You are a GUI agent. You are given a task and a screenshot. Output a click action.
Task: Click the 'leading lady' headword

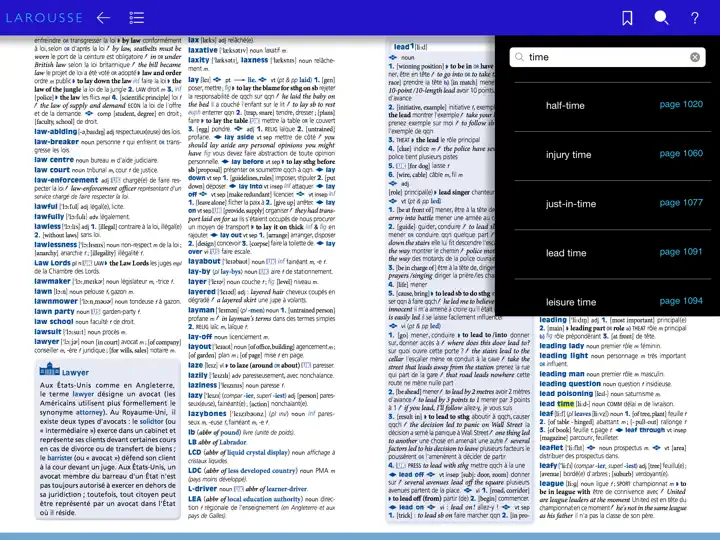[x=562, y=346]
